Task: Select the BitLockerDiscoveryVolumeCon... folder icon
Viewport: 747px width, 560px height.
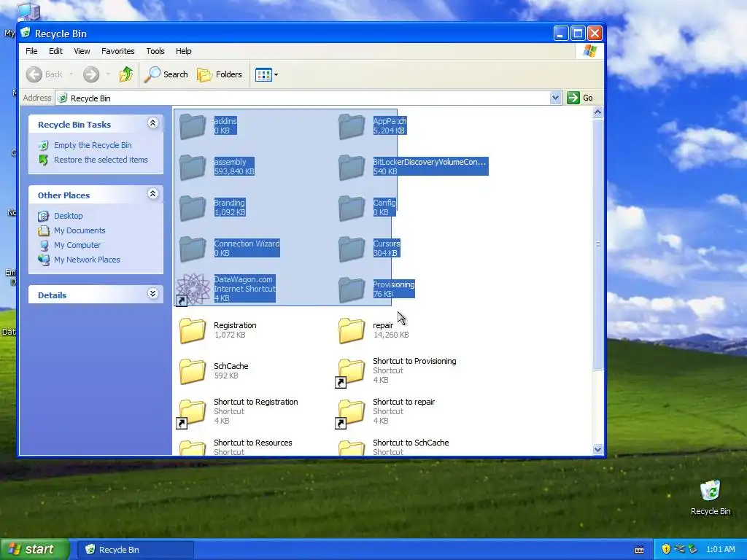Action: (x=352, y=167)
